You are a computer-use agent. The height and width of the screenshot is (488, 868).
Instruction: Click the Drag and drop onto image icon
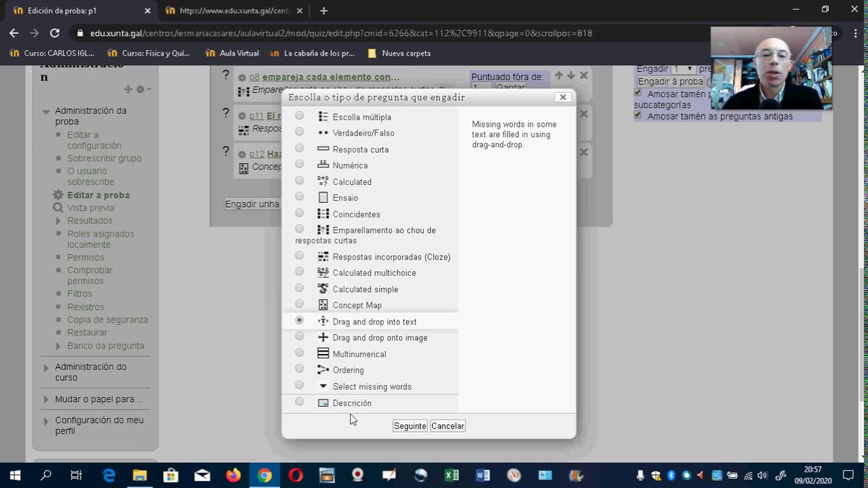point(323,338)
